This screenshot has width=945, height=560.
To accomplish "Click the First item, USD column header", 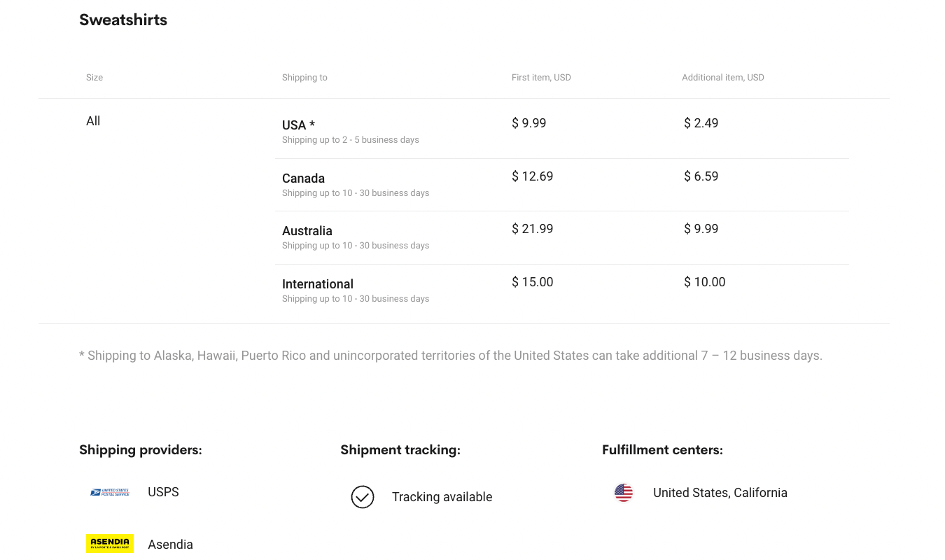I will [541, 77].
